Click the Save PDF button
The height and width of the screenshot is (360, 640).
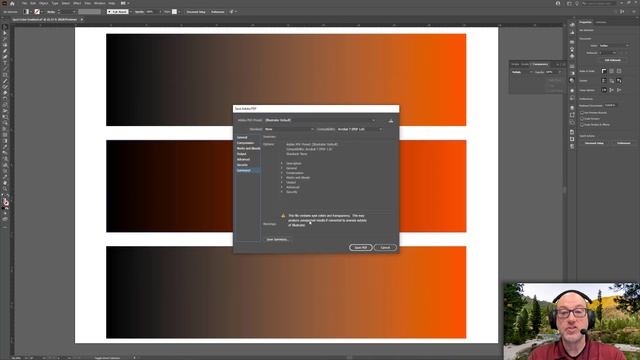point(361,247)
